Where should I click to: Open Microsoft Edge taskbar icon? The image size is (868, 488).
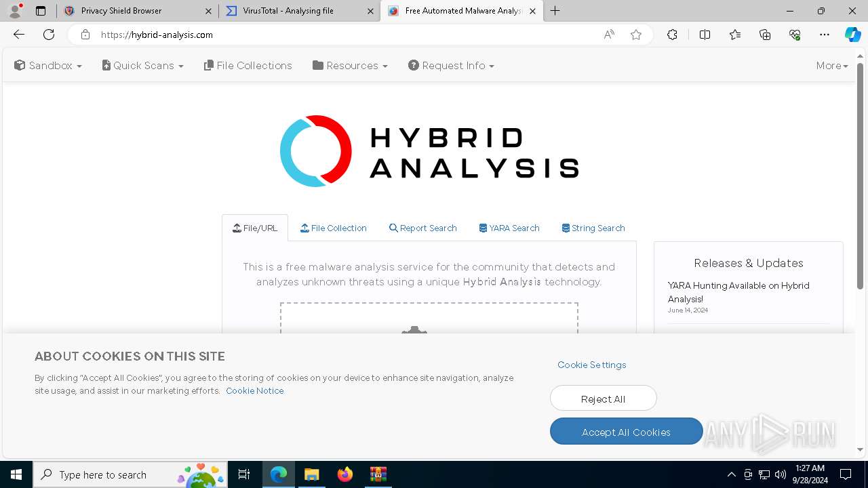pos(279,474)
